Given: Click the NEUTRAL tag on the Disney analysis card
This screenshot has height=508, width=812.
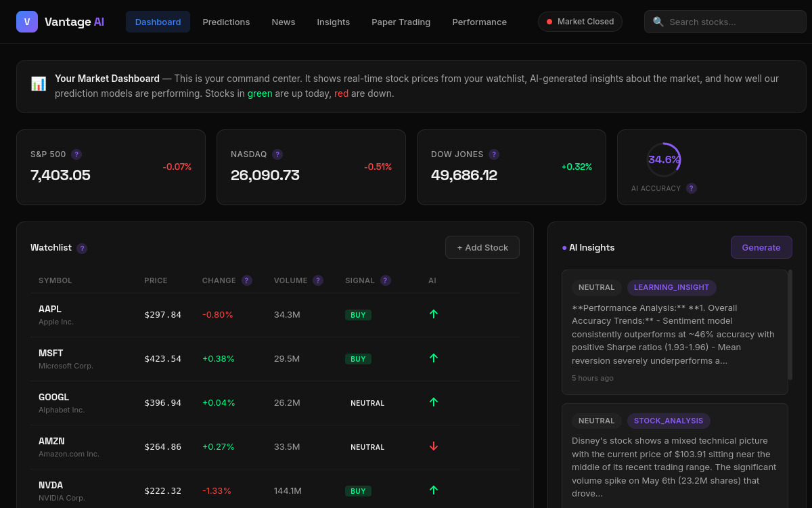Looking at the screenshot, I should click(x=597, y=421).
